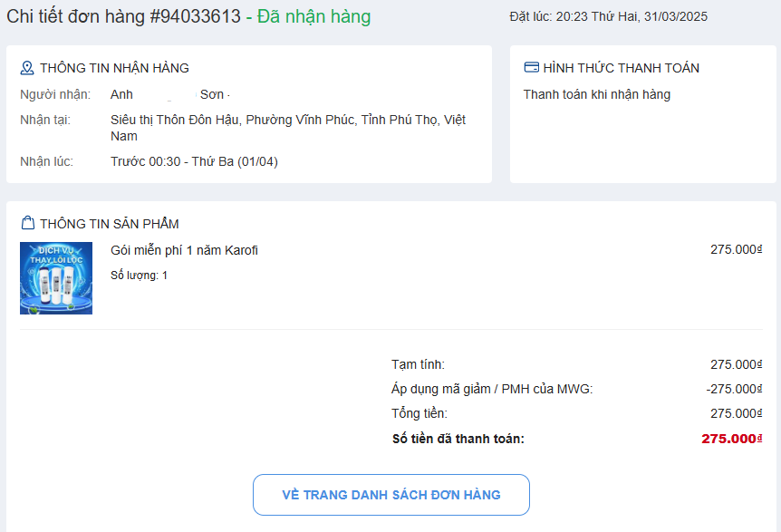Click the THÔNG TIN SẢN PHẨM heading
The width and height of the screenshot is (781, 532).
click(x=110, y=224)
